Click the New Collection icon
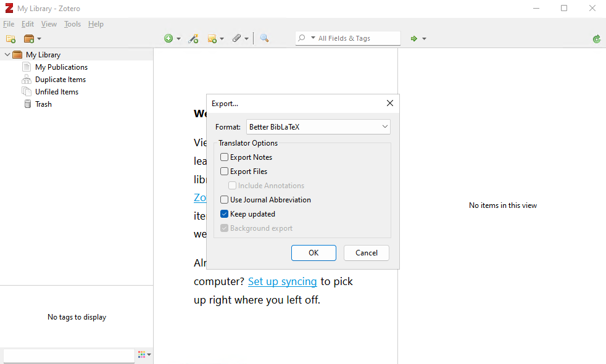This screenshot has width=606, height=364. click(11, 39)
